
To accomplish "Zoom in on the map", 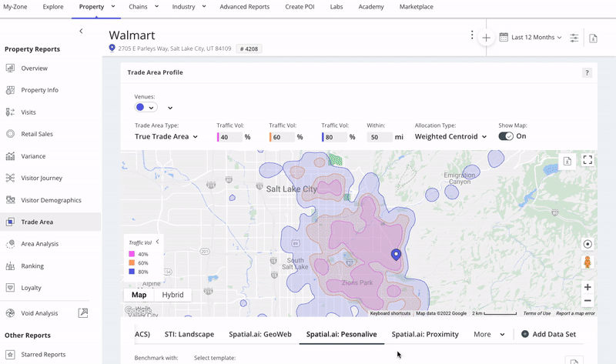I will tap(588, 287).
